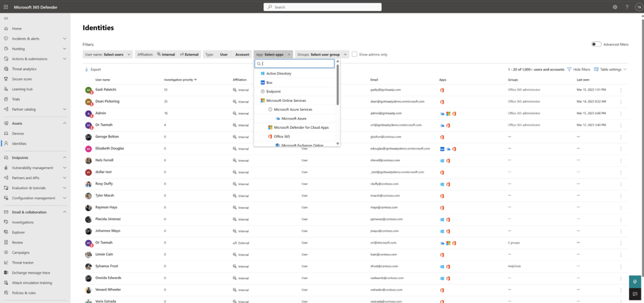The width and height of the screenshot is (644, 303).
Task: Open Threat tracker in sidebar
Action: point(23,262)
